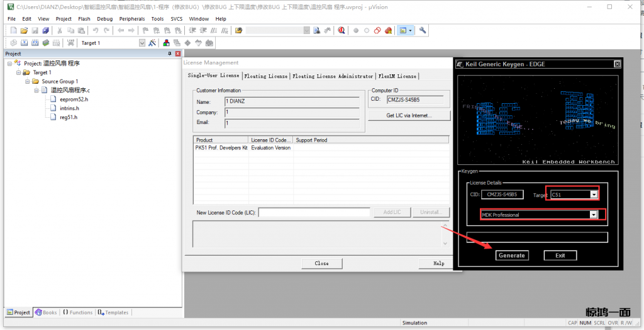This screenshot has height=330, width=644.
Task: Click the Open file folder icon
Action: pyautogui.click(x=25, y=30)
